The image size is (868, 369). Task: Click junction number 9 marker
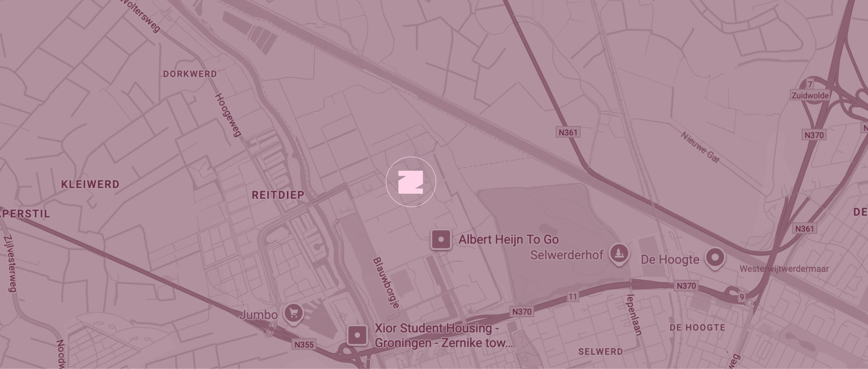tap(742, 297)
